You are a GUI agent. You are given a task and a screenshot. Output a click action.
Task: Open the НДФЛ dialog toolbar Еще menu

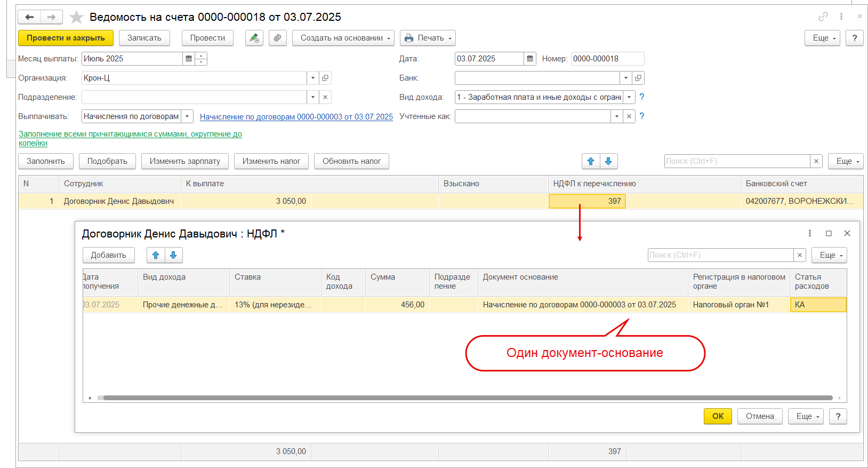[x=829, y=255]
